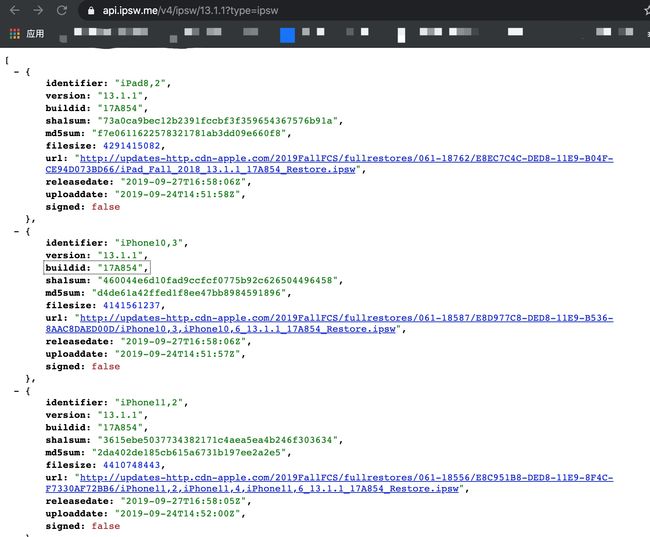The image size is (650, 537).
Task: Open the iPhone10,3,iPhone10,6 Restore.ipsw link
Action: coord(329,323)
